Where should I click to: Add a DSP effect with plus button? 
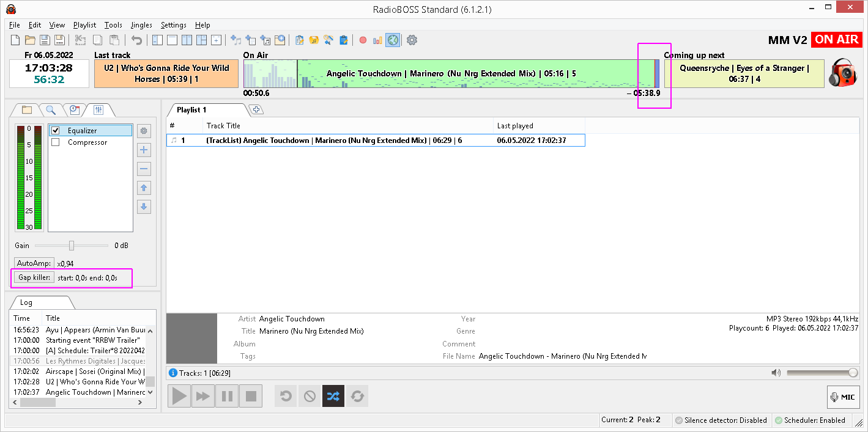(x=144, y=150)
